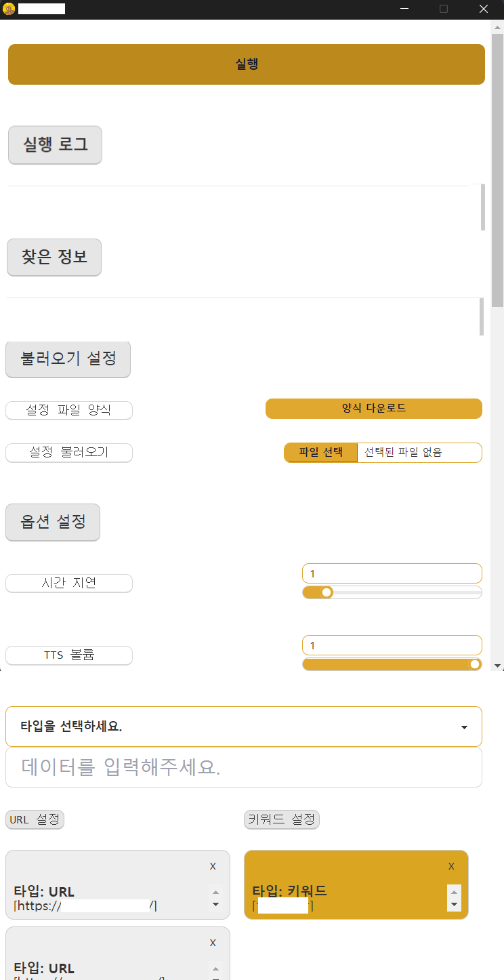This screenshot has height=980, width=504.
Task: Click the 옵션 설정 header button
Action: 53,522
